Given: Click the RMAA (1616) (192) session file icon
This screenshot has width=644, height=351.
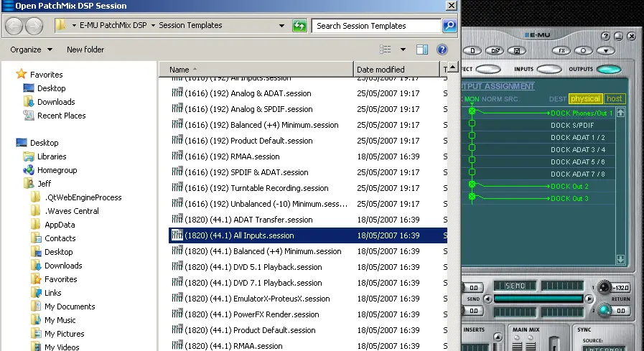Looking at the screenshot, I should [x=177, y=156].
